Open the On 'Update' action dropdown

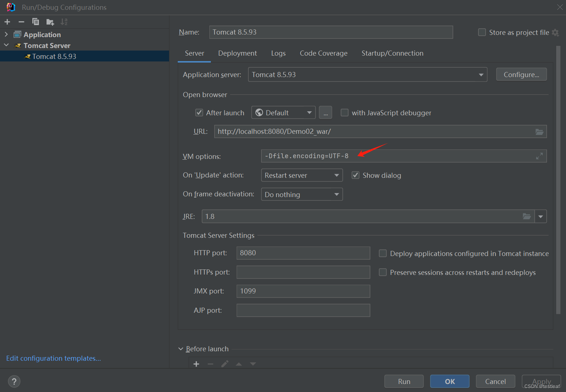[302, 175]
